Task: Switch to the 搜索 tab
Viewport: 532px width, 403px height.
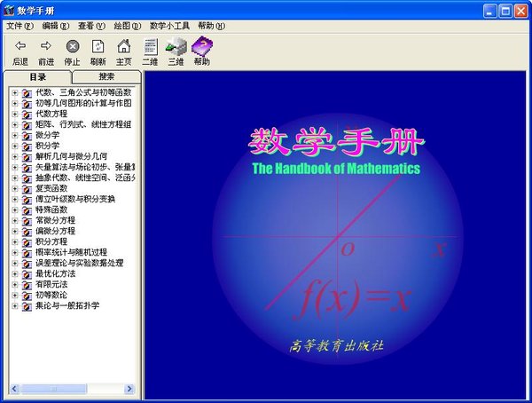Action: coord(106,77)
